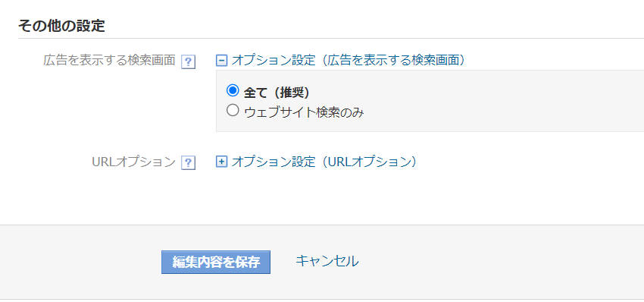Click blank white area below URLオプション row
This screenshot has height=302, width=644.
pyautogui.click(x=320, y=197)
